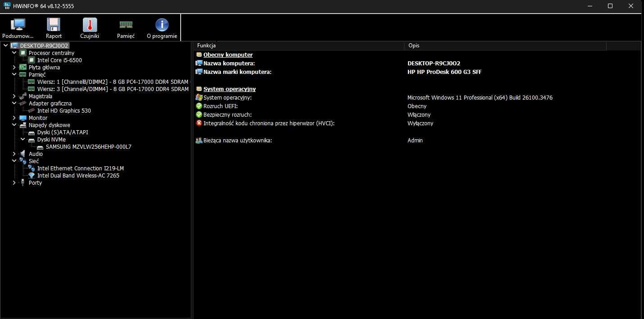Minimize the HWiNFO window

tap(590, 6)
